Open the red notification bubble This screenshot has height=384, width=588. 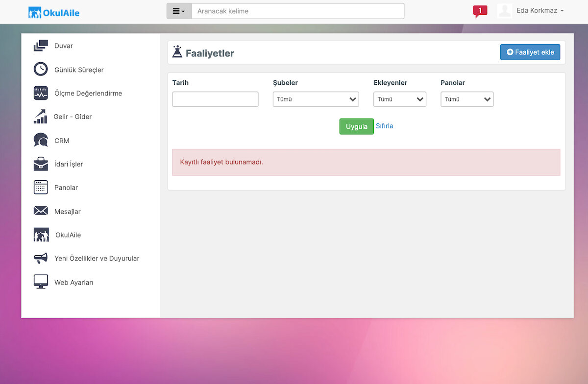point(480,11)
